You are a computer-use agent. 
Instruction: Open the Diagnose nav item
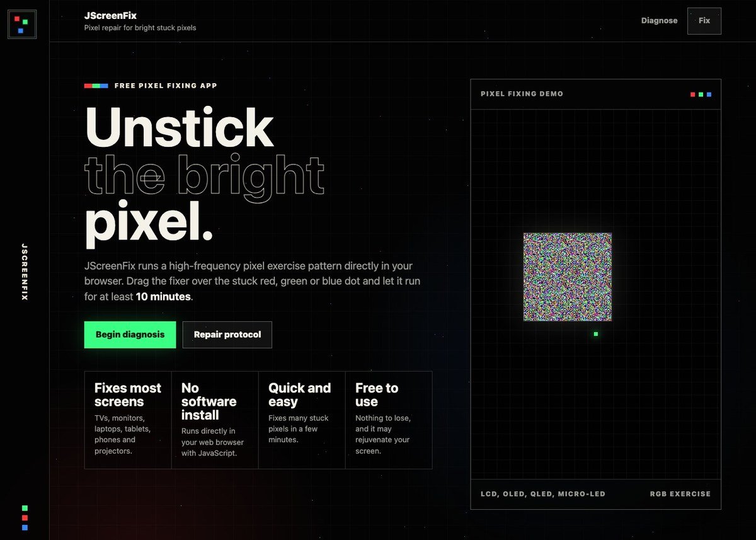pos(659,21)
